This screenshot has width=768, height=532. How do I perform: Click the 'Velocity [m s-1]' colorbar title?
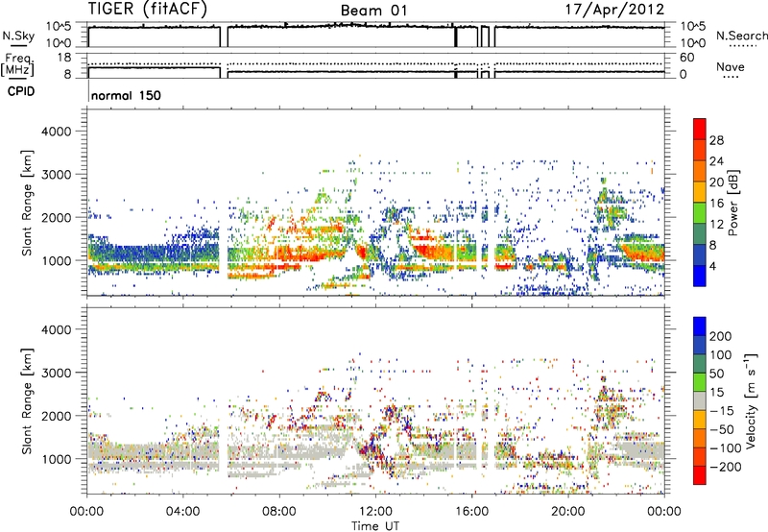(x=751, y=400)
